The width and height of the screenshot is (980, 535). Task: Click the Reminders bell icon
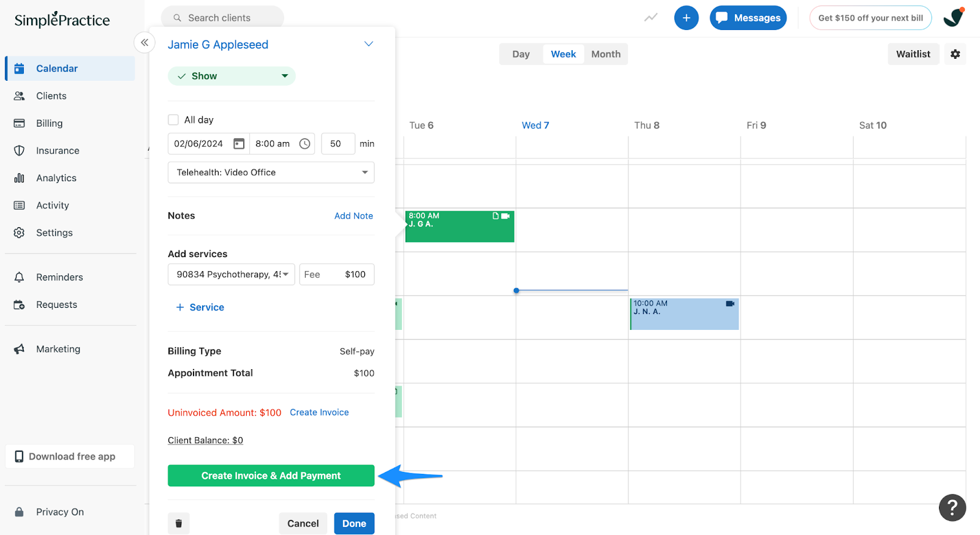tap(19, 277)
